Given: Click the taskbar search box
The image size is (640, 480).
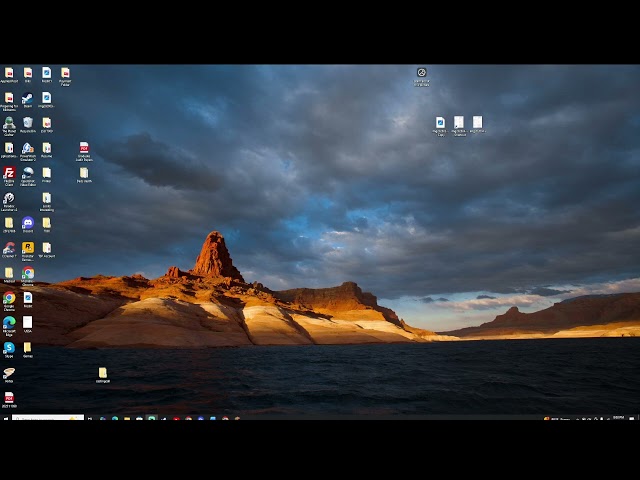Looking at the screenshot, I should point(48,418).
